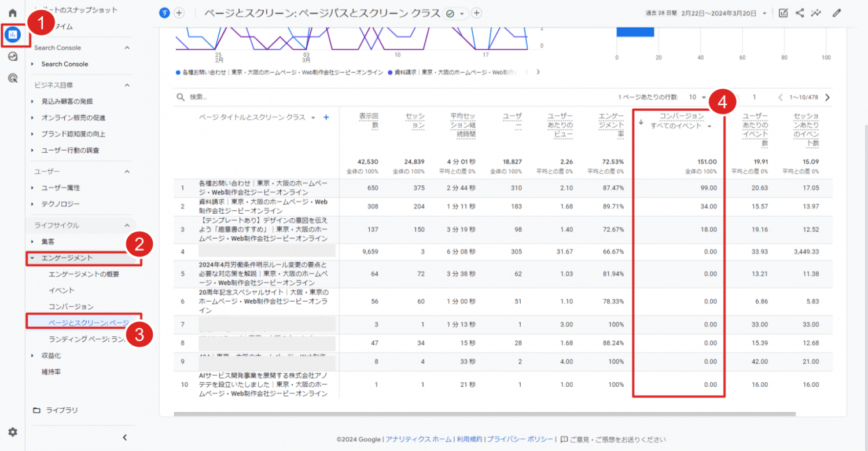Click the horizontal scrollbar below the table

484,414
